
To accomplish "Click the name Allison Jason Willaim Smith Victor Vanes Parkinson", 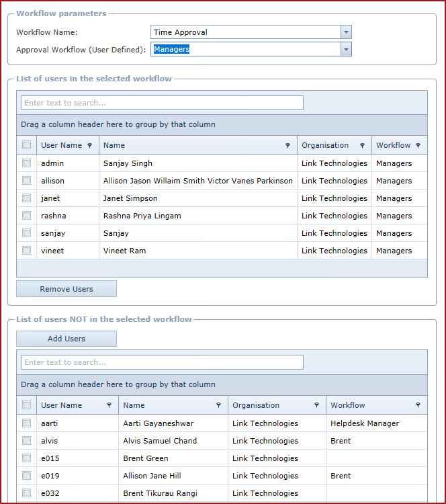I will [198, 181].
